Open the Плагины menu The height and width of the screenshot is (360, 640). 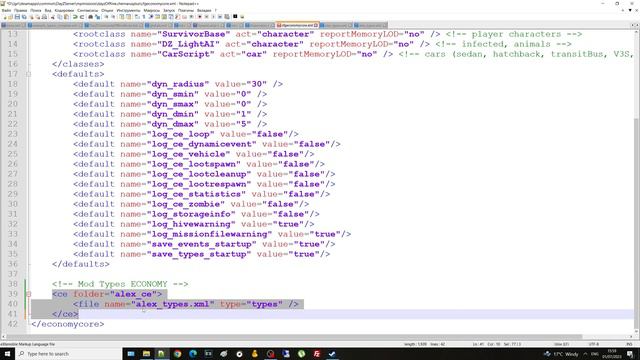tap(186, 11)
